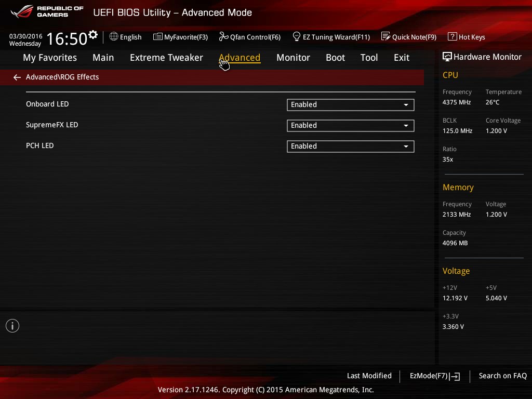Click the memory frequency 2133 MHz
The height and width of the screenshot is (399, 532).
[457, 215]
